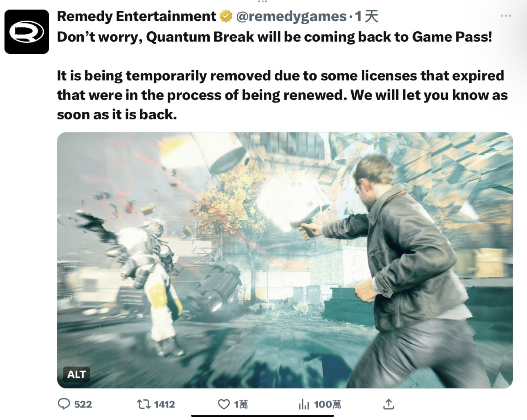Show the image ALT description badge

[76, 374]
